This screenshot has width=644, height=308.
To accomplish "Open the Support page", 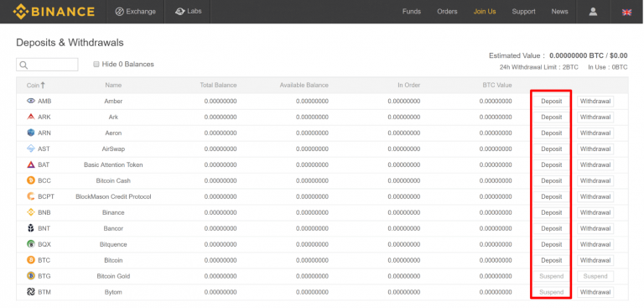I will (x=523, y=12).
